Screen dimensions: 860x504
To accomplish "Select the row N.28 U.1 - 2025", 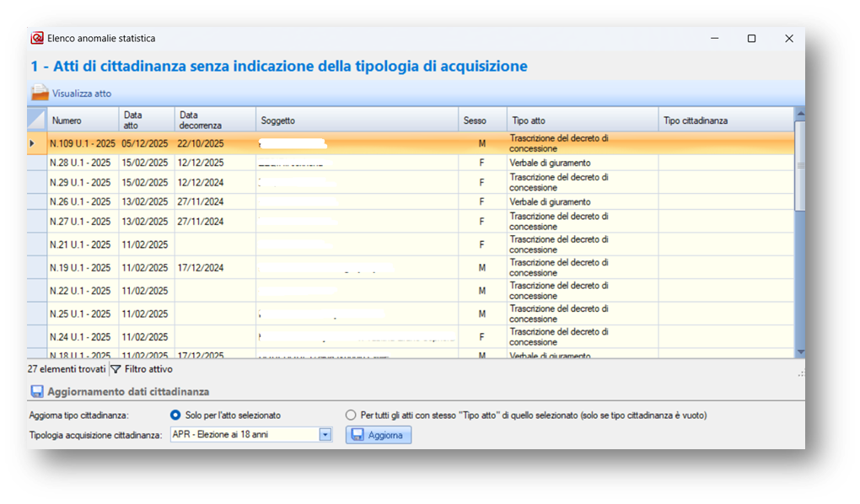I will 80,163.
